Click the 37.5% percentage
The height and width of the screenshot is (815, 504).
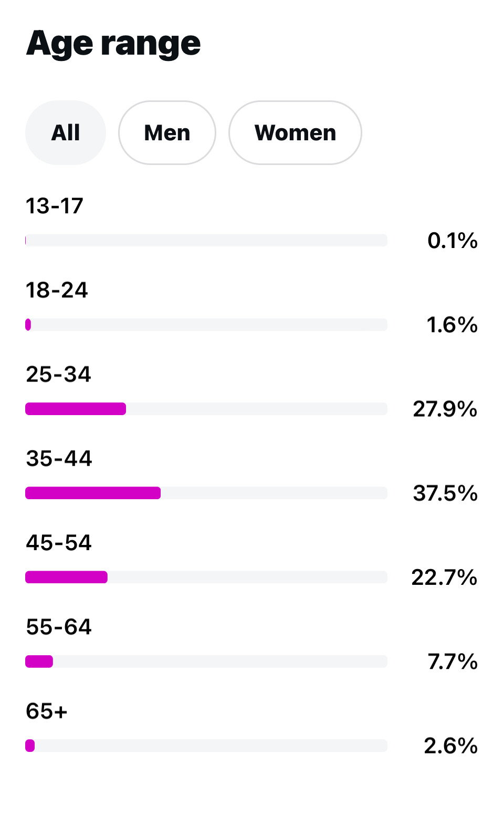tap(445, 493)
